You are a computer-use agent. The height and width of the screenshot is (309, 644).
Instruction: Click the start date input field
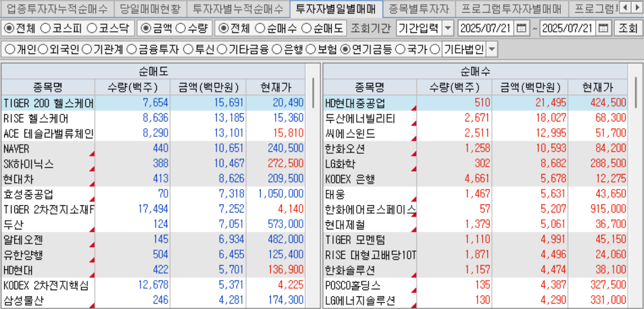(x=487, y=28)
